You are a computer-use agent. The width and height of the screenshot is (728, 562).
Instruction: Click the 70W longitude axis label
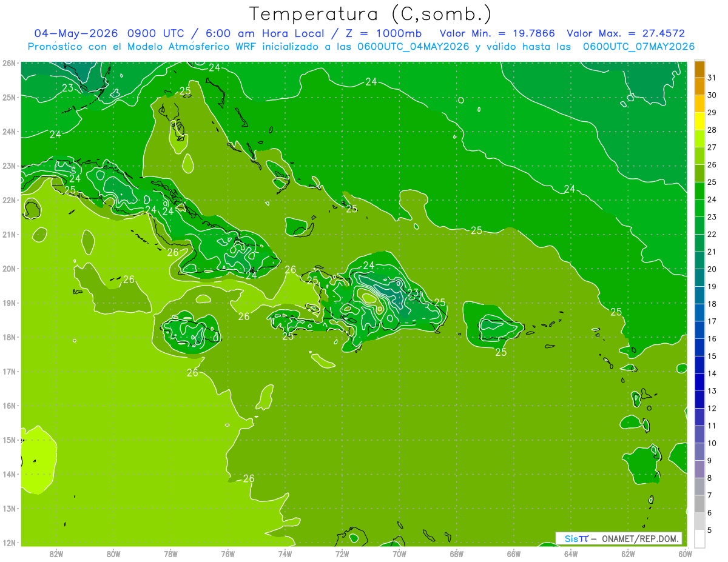[x=399, y=554]
